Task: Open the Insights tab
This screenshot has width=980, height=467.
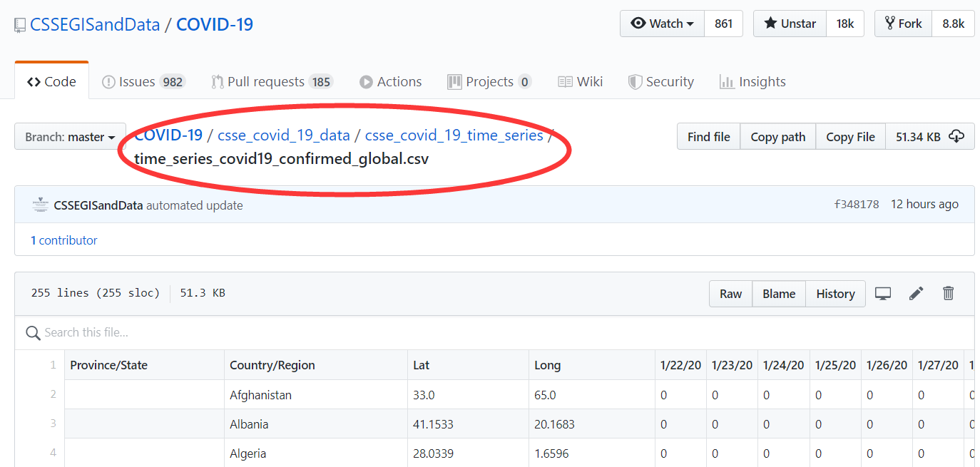Action: (752, 81)
